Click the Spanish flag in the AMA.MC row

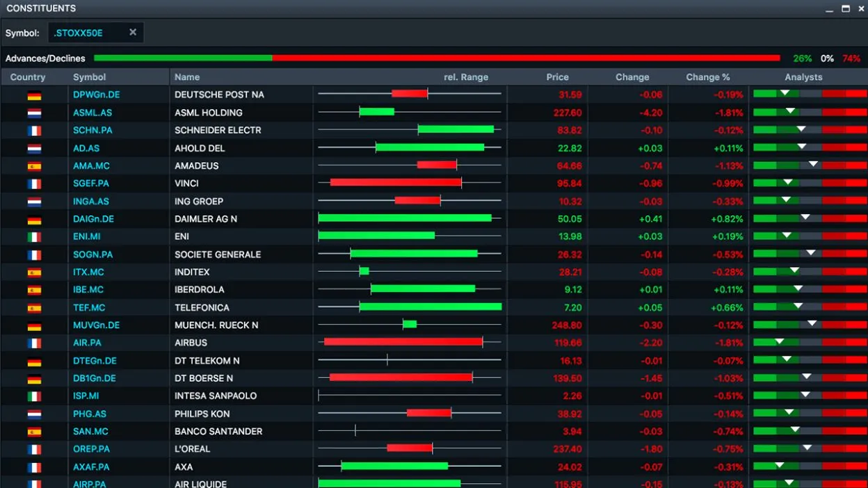point(34,166)
